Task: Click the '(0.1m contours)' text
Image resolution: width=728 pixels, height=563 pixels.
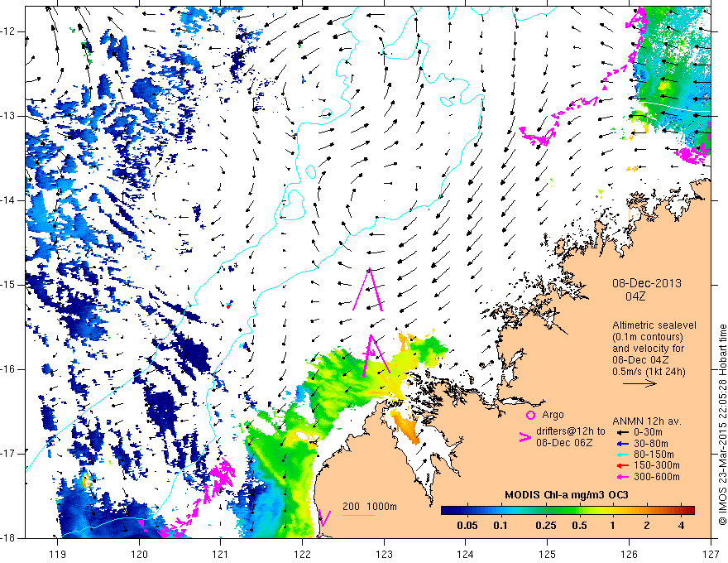Action: [648, 337]
